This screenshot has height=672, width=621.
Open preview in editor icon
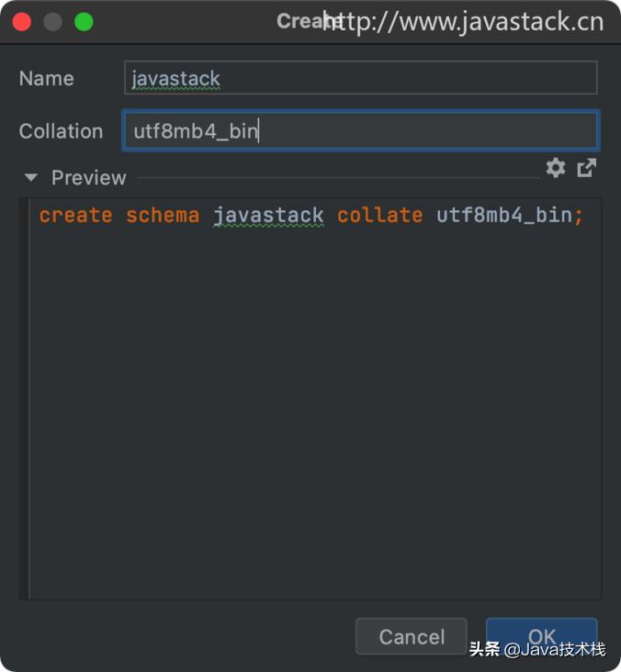(x=586, y=168)
